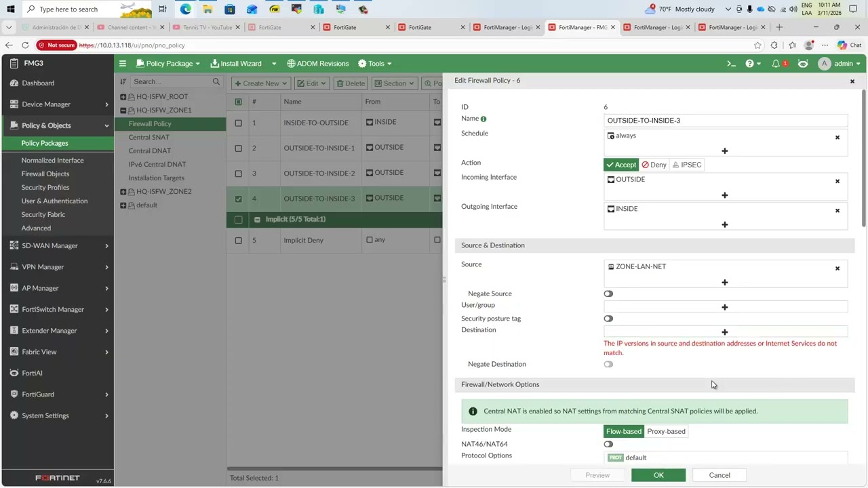Click OK to save the policy
This screenshot has width=868, height=488.
pyautogui.click(x=658, y=475)
